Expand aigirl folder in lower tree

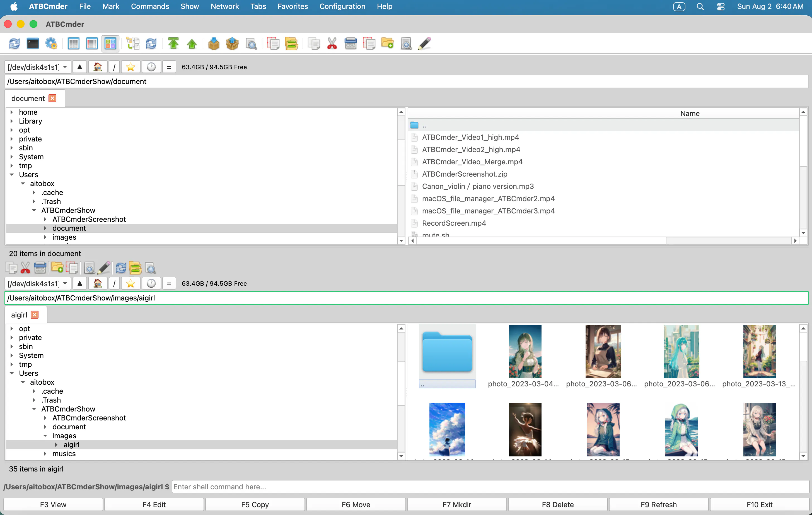pyautogui.click(x=56, y=445)
